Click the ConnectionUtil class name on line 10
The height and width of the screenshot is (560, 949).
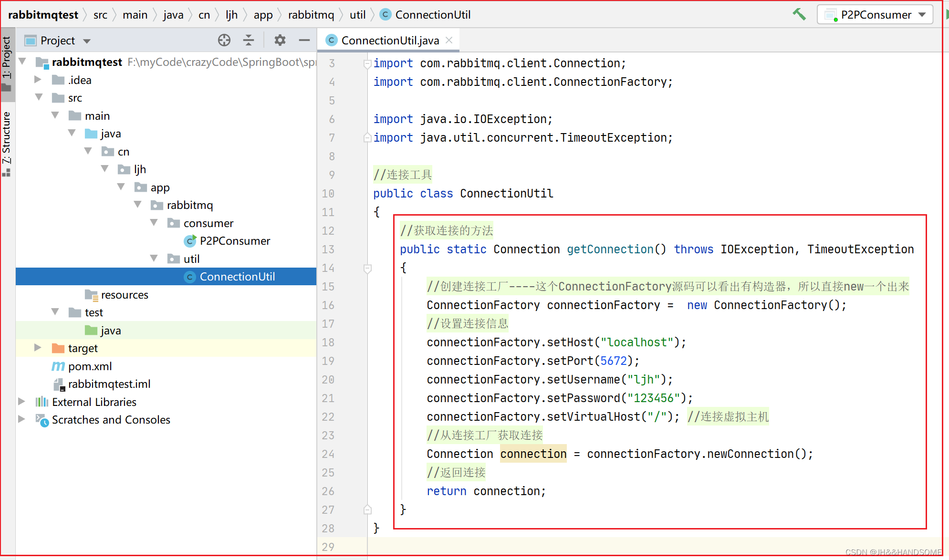tap(507, 194)
